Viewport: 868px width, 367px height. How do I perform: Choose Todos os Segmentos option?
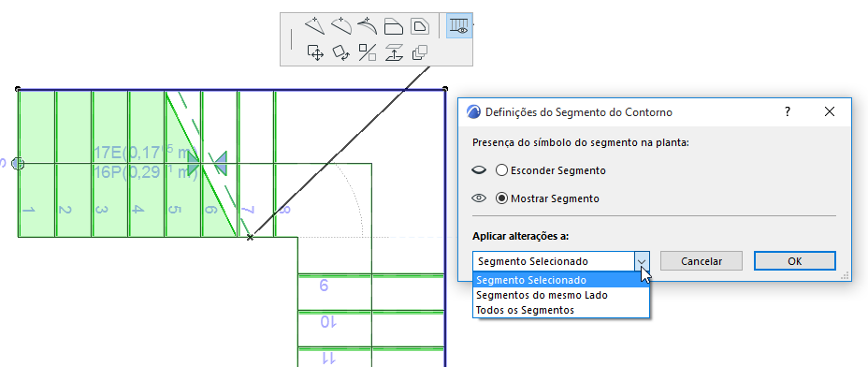561,310
